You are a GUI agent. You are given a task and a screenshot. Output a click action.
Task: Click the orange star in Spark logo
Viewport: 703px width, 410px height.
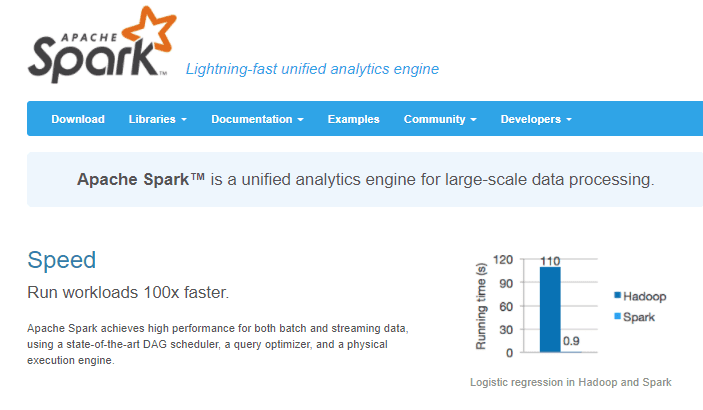point(150,29)
